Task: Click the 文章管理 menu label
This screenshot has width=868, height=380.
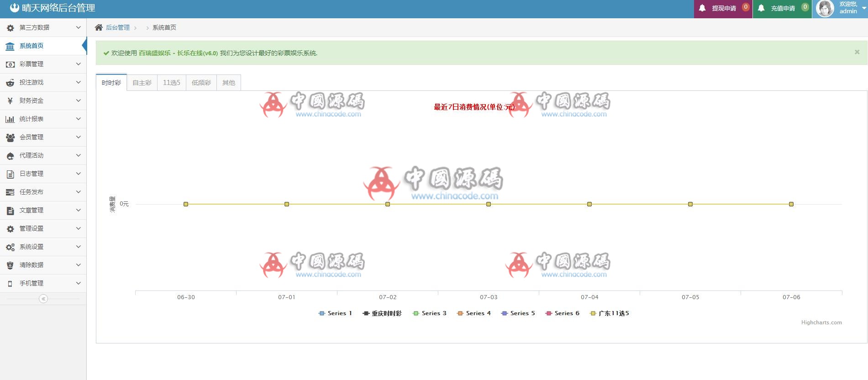Action: pos(32,210)
